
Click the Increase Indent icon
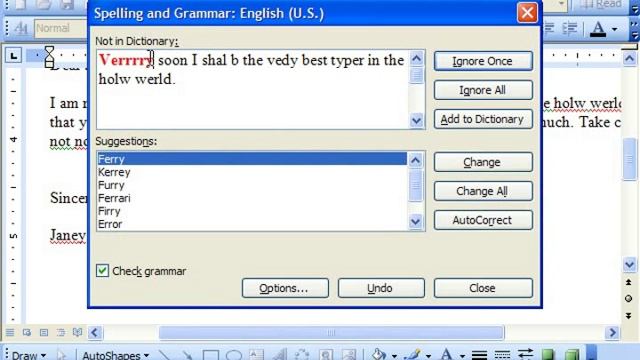570,28
